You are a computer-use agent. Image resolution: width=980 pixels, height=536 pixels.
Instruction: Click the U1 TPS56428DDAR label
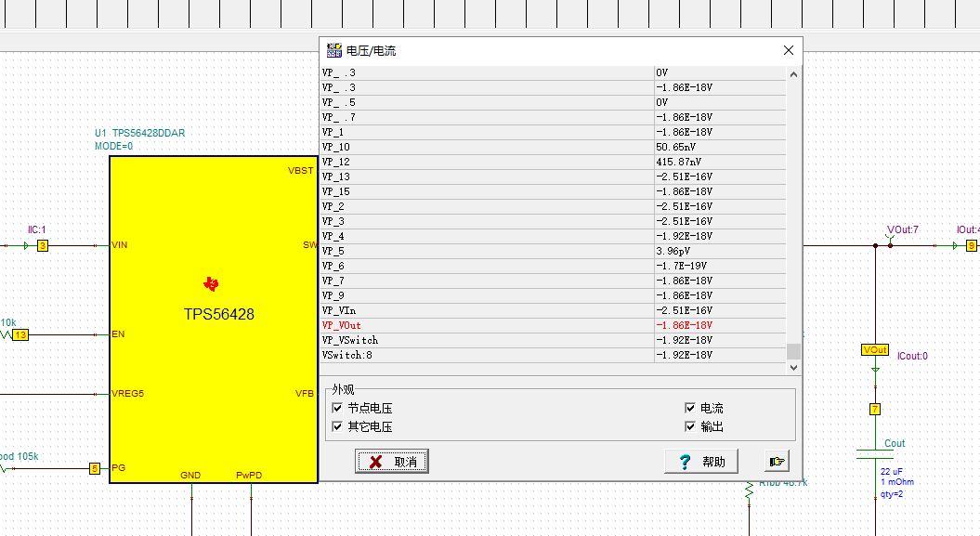(140, 133)
